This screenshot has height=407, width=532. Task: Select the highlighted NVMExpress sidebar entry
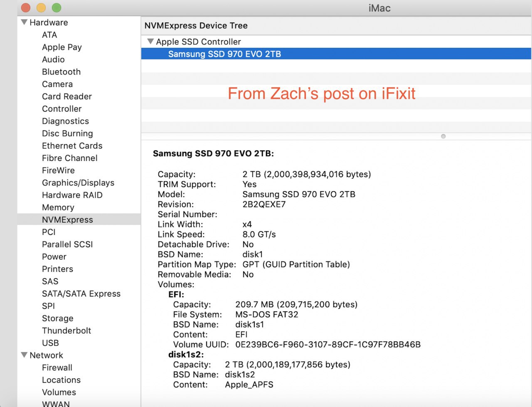tap(79, 220)
